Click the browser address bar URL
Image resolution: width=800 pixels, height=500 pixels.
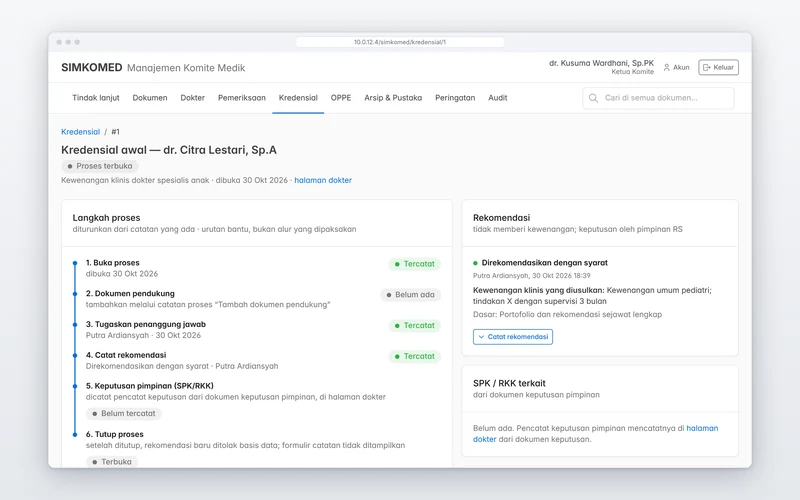point(400,42)
